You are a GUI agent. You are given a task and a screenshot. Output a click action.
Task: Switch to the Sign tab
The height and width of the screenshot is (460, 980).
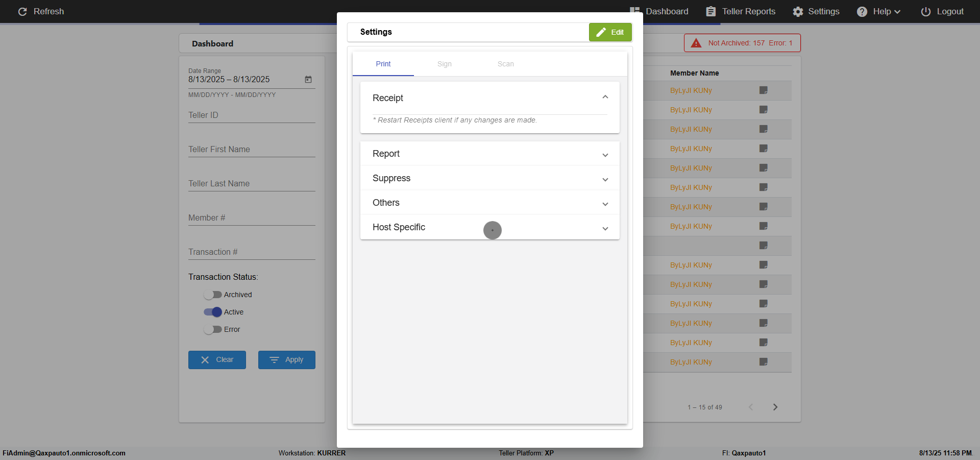click(445, 64)
